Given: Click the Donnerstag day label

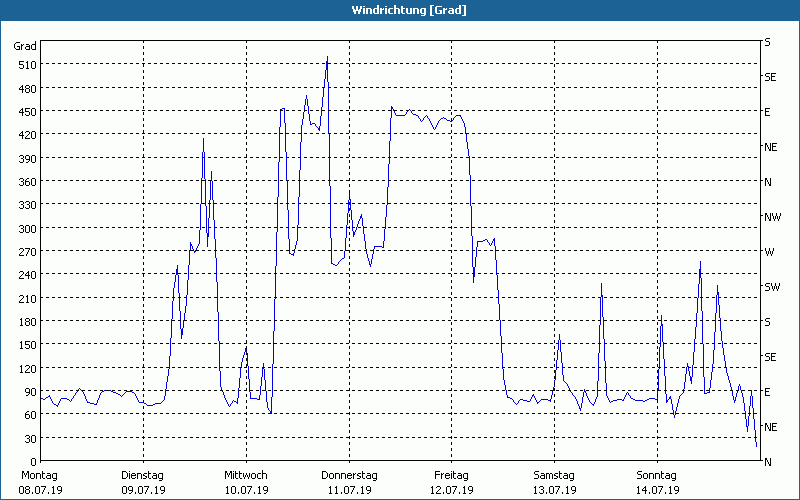Looking at the screenshot, I should [x=349, y=475].
